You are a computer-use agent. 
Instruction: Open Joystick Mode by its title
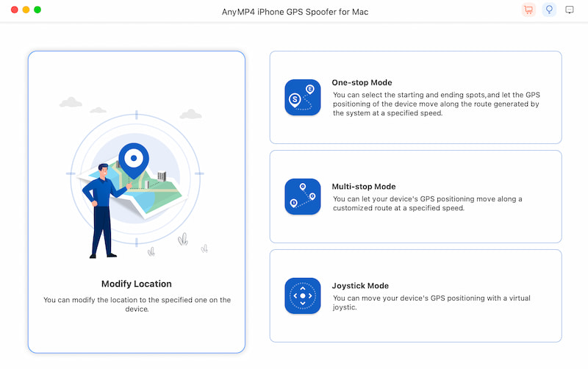360,286
